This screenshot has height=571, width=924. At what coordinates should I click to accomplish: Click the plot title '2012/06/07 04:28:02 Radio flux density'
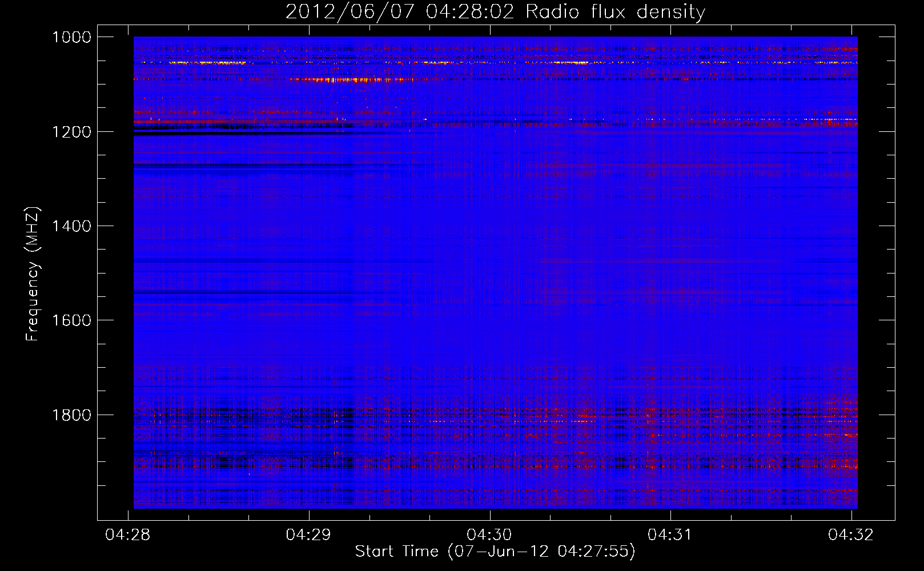coord(495,11)
